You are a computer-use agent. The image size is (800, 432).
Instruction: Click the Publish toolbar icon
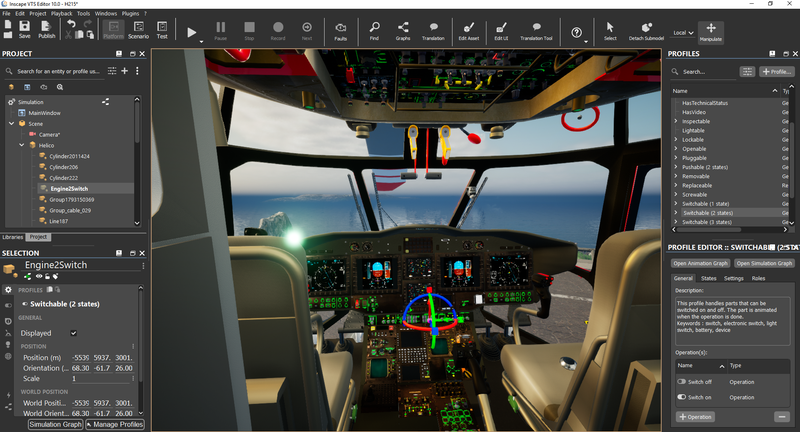[47, 29]
